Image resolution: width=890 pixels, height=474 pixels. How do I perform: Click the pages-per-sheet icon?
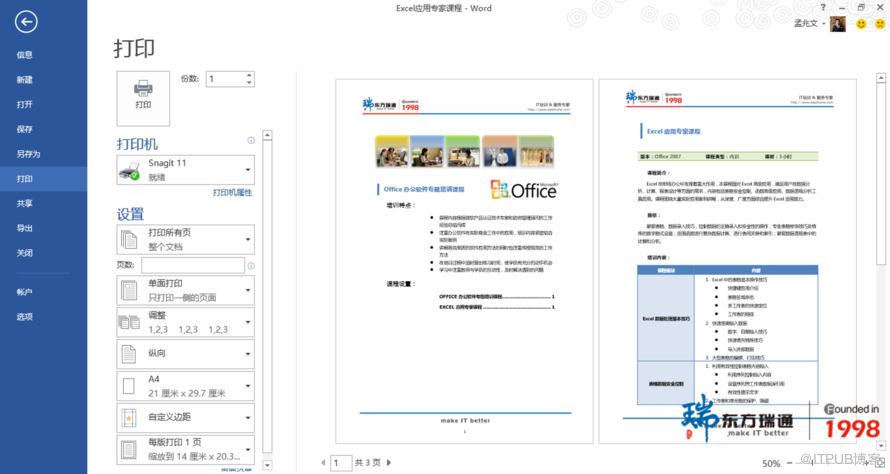(x=129, y=450)
